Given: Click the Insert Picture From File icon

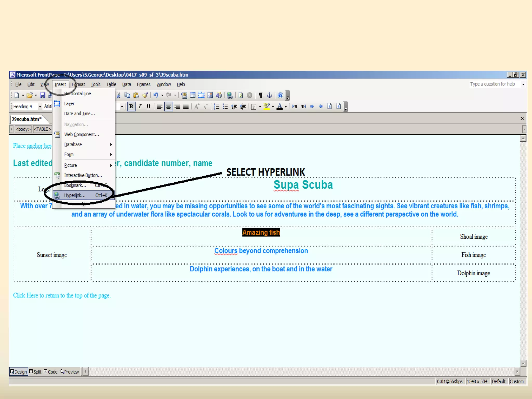Looking at the screenshot, I should pyautogui.click(x=210, y=95).
